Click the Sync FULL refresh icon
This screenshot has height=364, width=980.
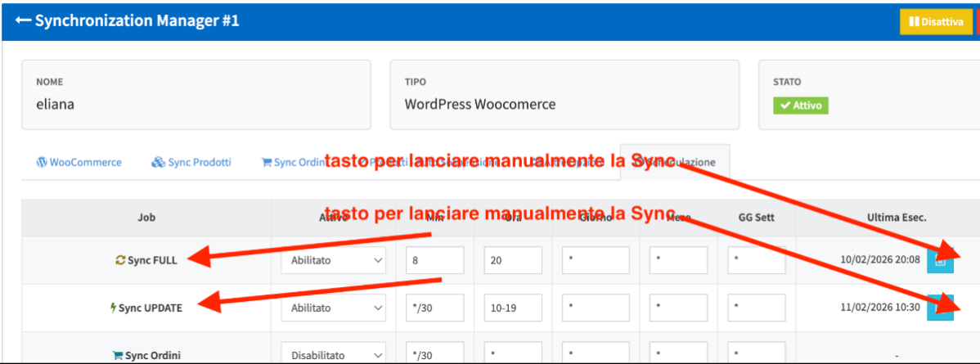pyautogui.click(x=120, y=260)
